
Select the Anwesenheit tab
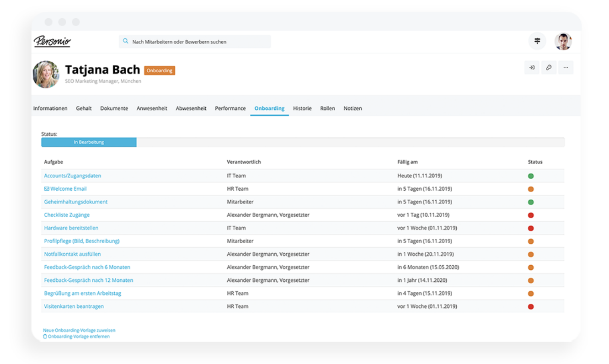point(152,108)
